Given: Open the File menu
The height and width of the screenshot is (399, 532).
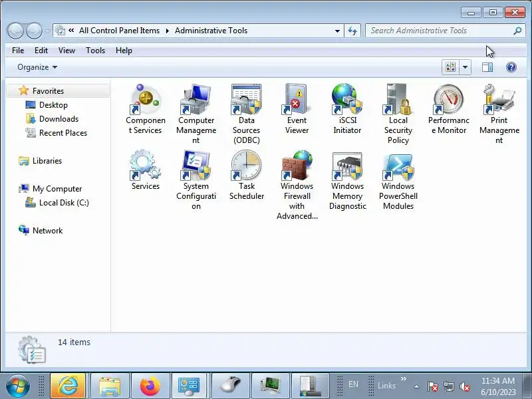Looking at the screenshot, I should point(18,51).
